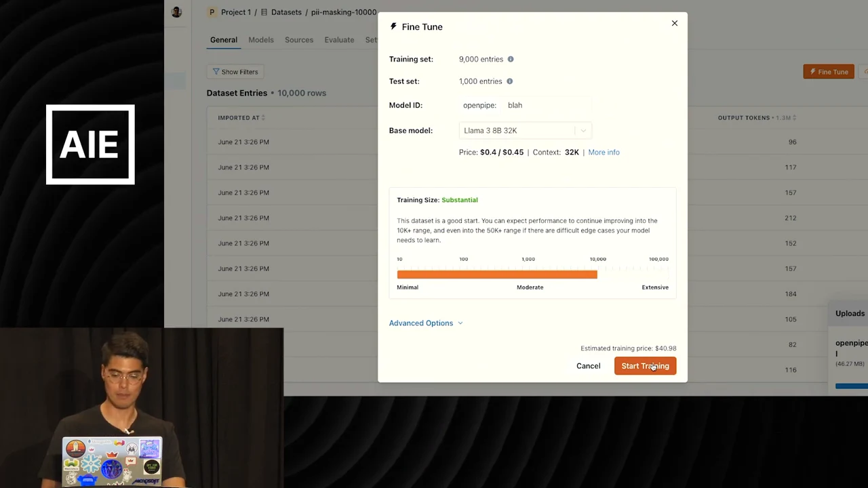Close the Fine Tune dialog

[x=675, y=23]
